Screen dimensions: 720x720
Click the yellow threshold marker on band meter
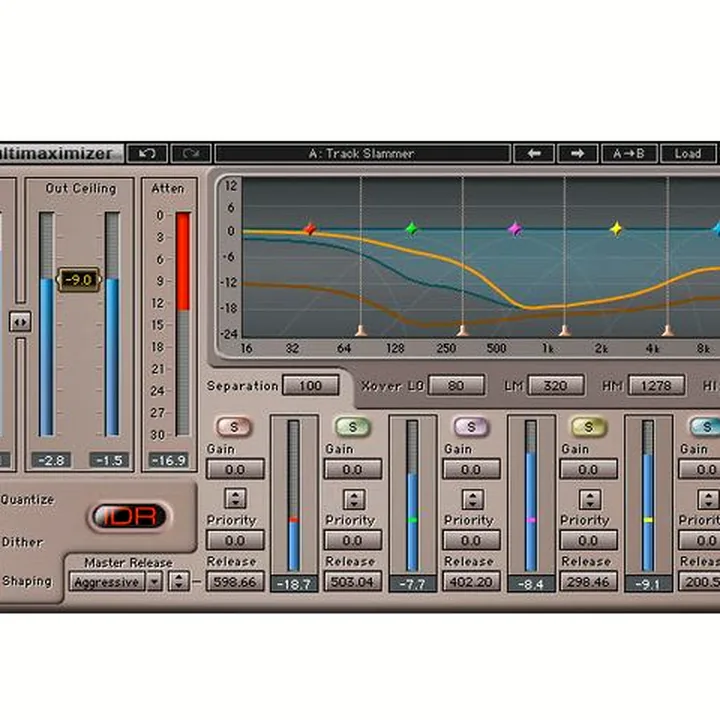point(648,520)
